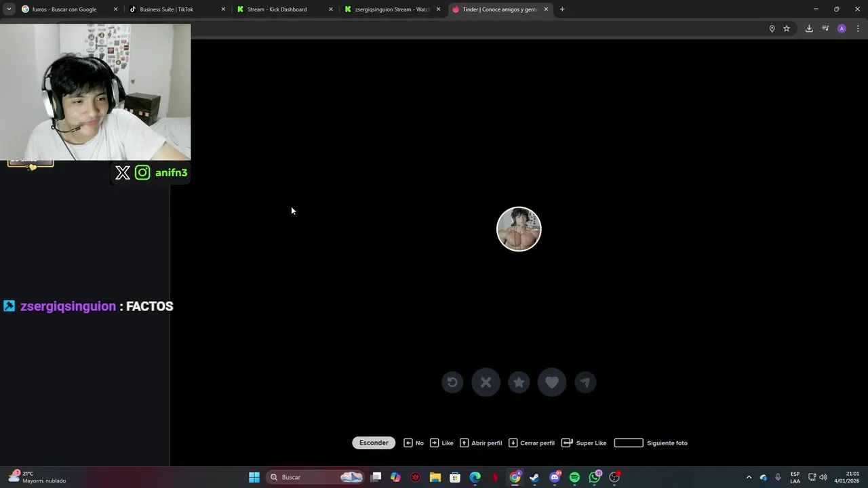Close the Tinder tab
This screenshot has width=868, height=488.
point(546,9)
